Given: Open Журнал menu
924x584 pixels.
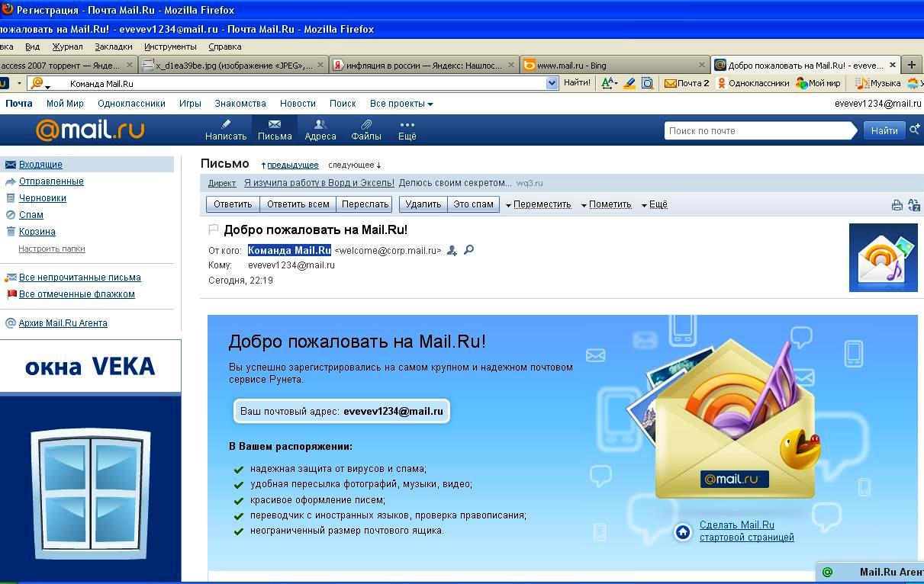Looking at the screenshot, I should tap(67, 47).
